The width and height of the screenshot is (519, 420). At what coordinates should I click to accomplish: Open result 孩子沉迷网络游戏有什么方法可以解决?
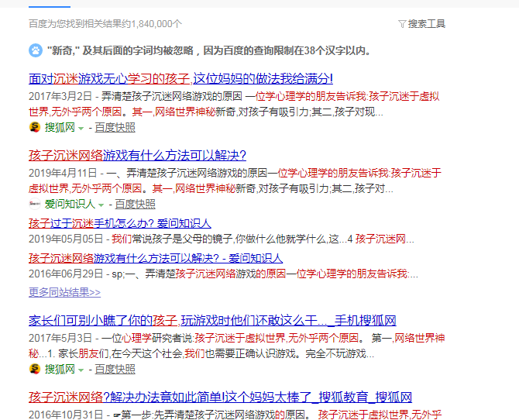[137, 155]
